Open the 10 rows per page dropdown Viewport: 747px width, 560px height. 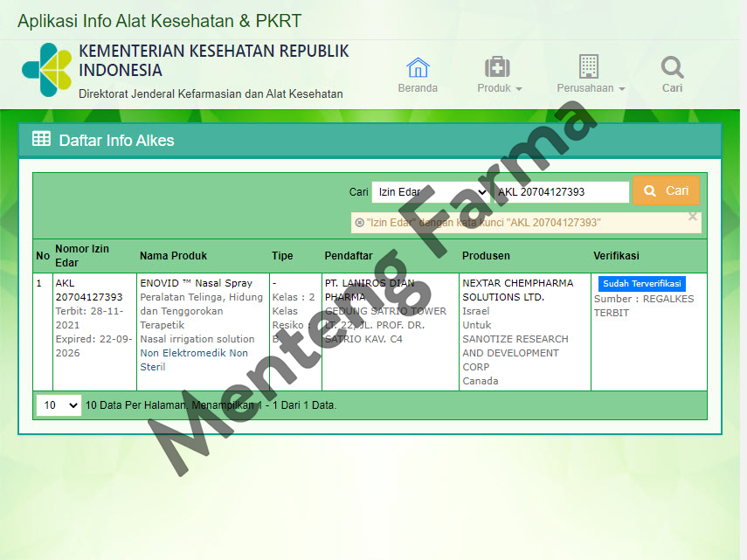coord(59,405)
